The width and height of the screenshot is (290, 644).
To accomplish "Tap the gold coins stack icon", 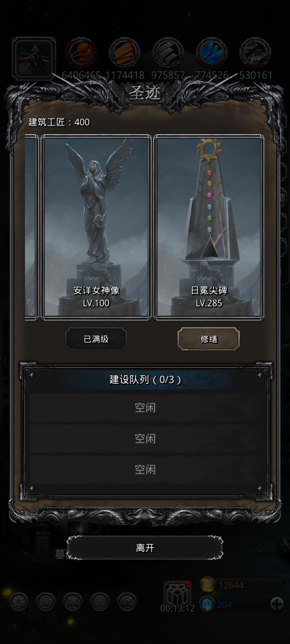I will point(207,585).
